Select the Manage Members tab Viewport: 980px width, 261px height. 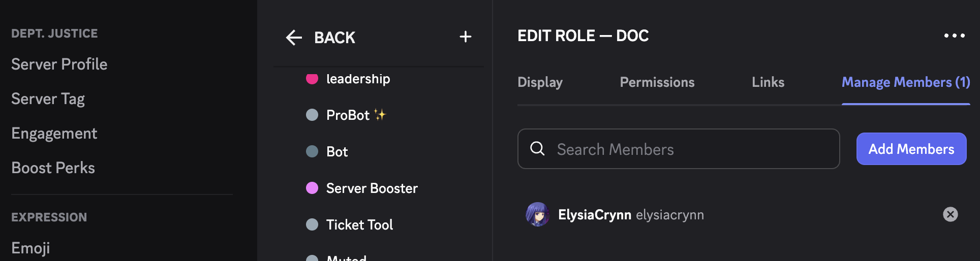pyautogui.click(x=905, y=82)
